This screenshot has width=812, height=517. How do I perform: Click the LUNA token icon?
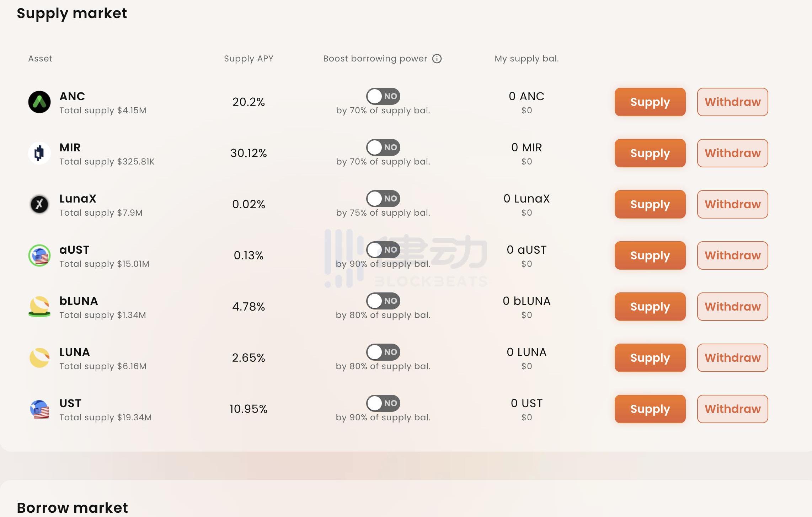(39, 358)
